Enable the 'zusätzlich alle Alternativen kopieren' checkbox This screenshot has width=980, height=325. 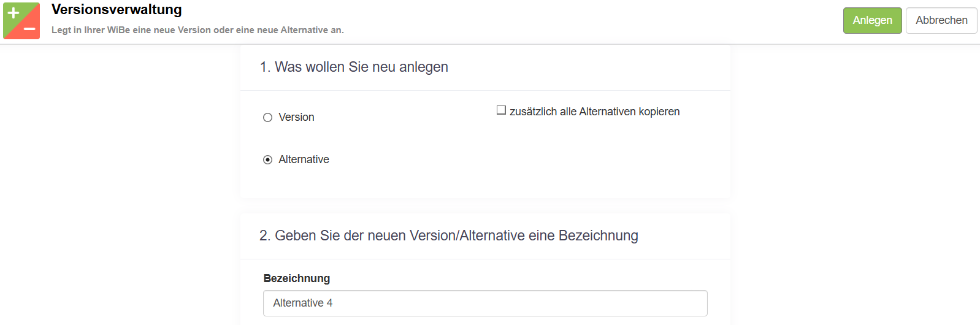pos(501,110)
